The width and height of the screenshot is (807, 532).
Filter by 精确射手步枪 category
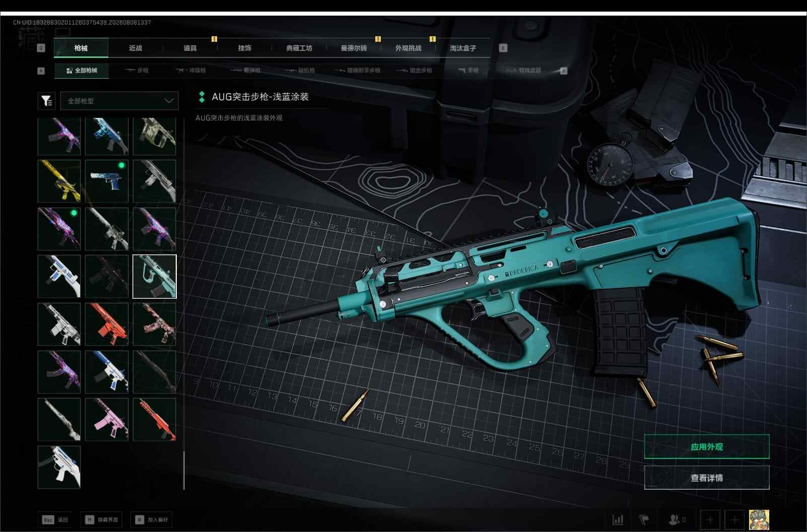click(357, 71)
